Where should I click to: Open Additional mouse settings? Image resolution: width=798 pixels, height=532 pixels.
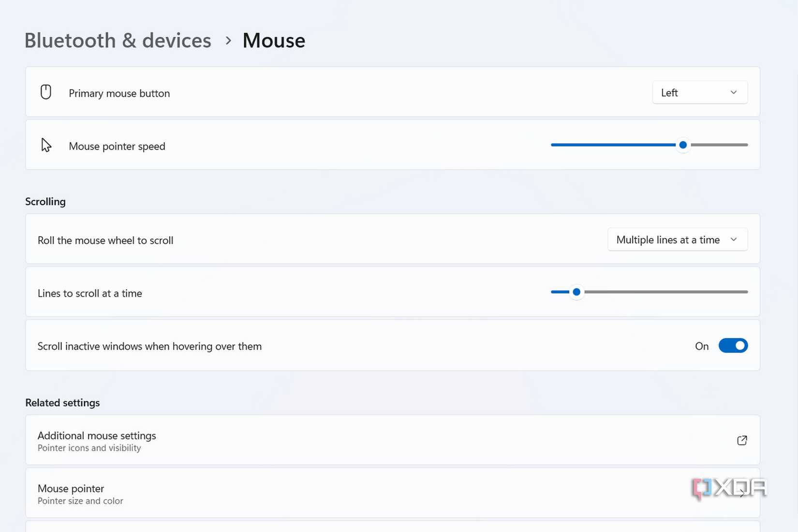click(393, 440)
